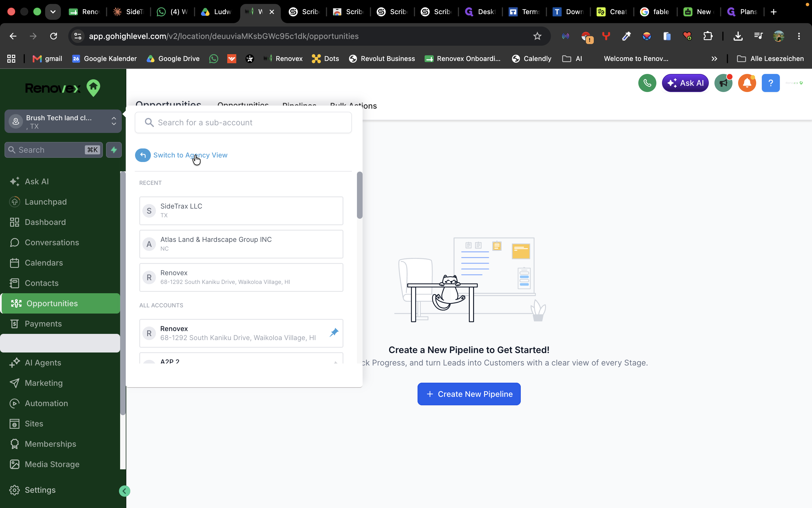Bookmark page with star icon in address bar

point(537,36)
